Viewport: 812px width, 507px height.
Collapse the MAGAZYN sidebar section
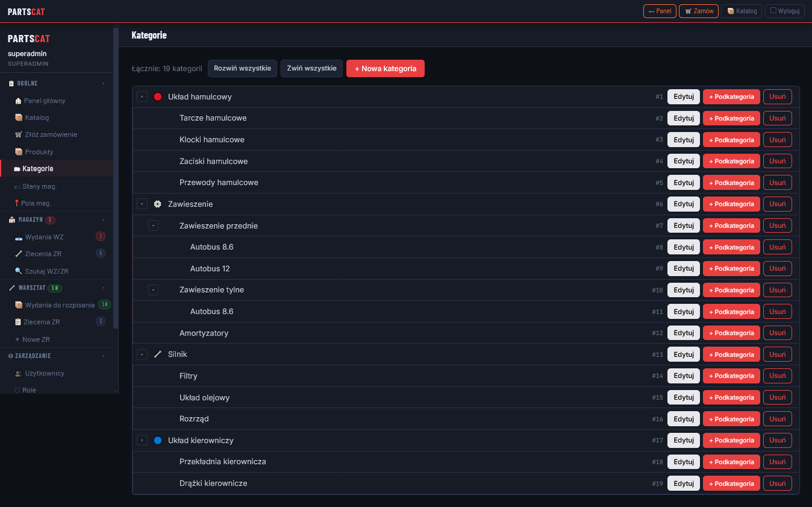pos(103,219)
